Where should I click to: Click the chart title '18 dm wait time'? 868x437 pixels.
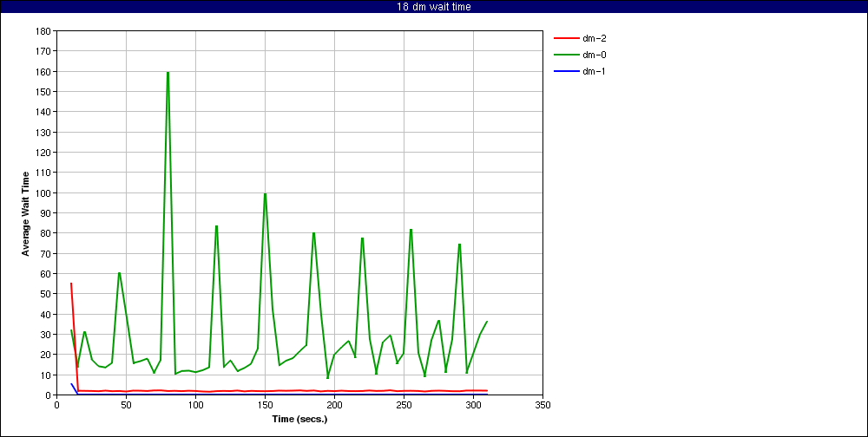[x=433, y=7]
